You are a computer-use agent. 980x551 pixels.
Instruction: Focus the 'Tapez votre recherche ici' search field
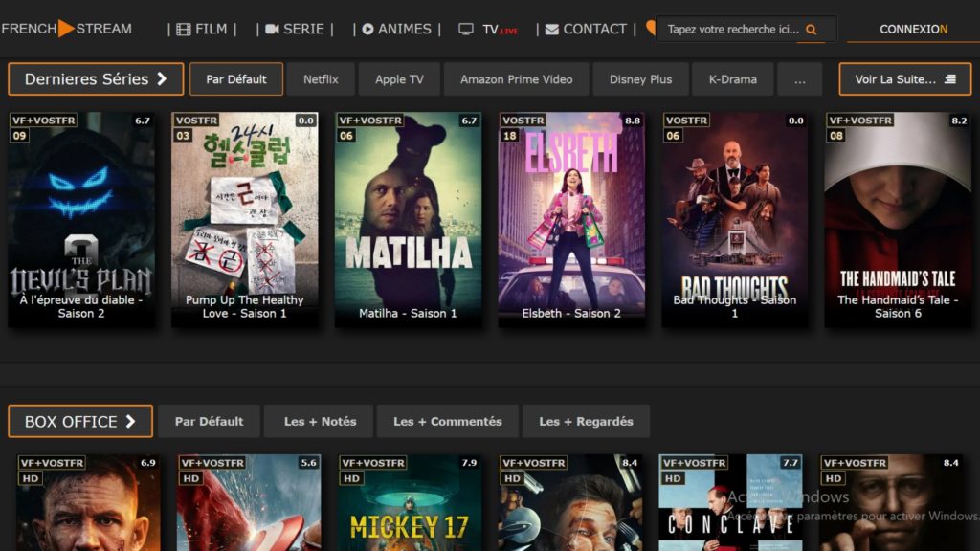click(732, 30)
